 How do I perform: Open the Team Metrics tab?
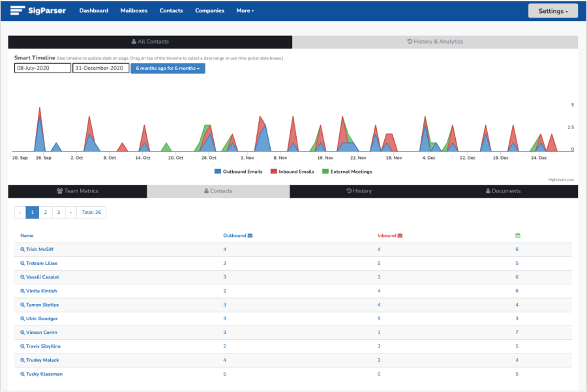[x=78, y=191]
